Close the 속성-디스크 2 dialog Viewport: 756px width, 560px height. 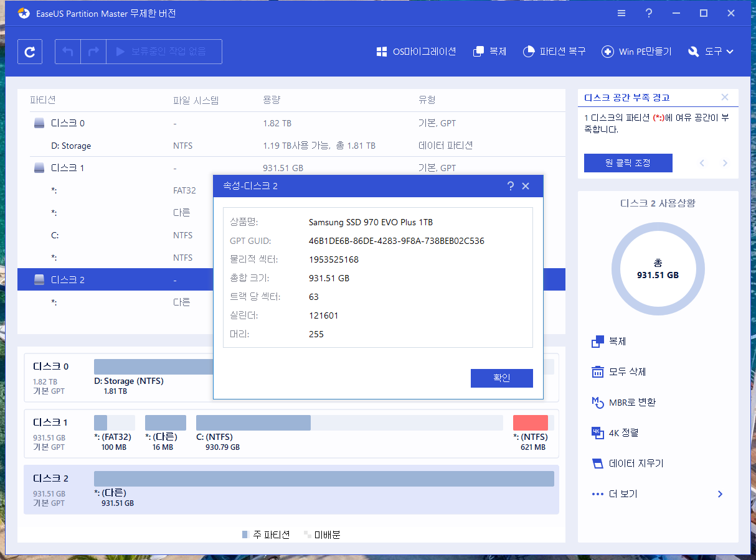point(526,186)
